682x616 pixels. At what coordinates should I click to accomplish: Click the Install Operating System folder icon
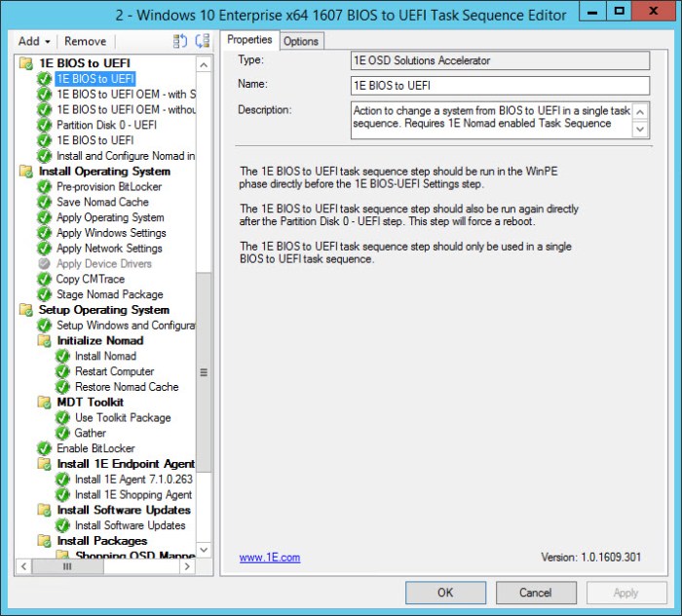pyautogui.click(x=26, y=172)
